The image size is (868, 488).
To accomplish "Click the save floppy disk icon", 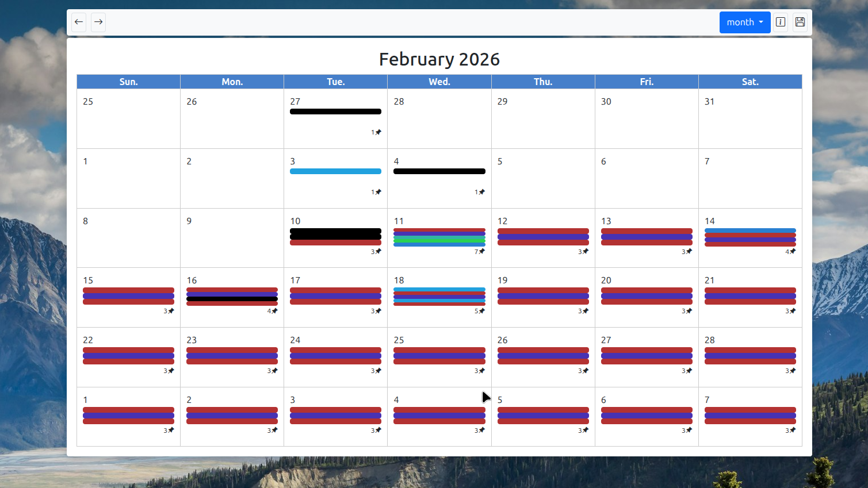I will coord(800,22).
